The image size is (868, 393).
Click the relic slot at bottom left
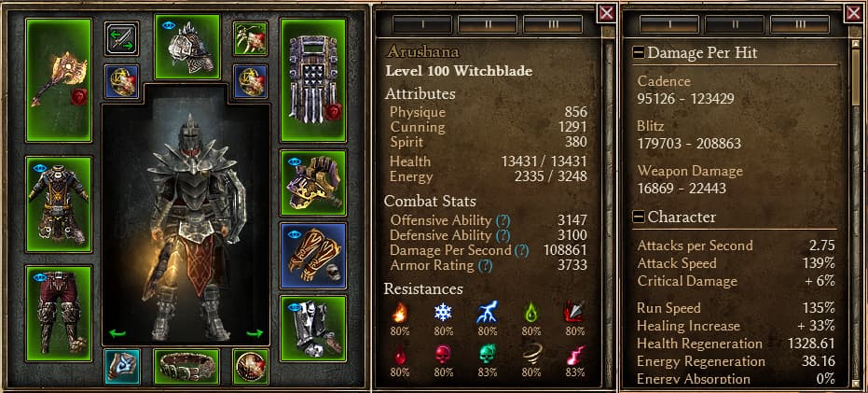122,366
